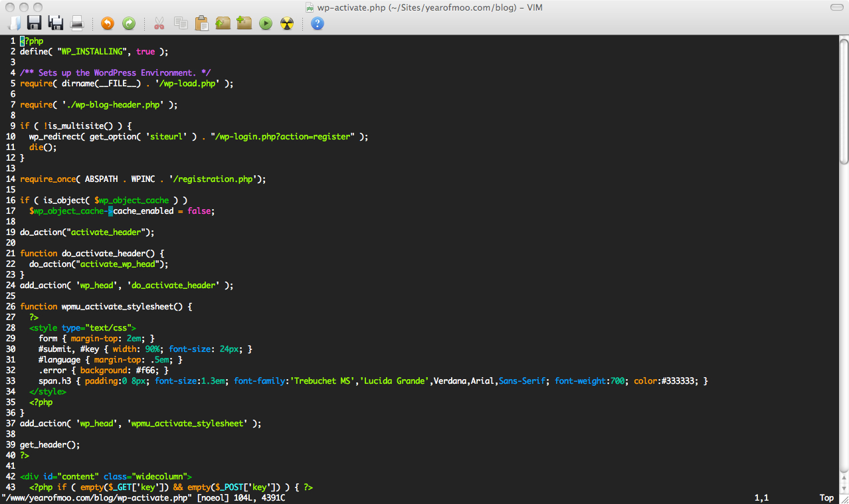Click '#language' on line 31
The height and width of the screenshot is (504, 849).
tap(59, 359)
